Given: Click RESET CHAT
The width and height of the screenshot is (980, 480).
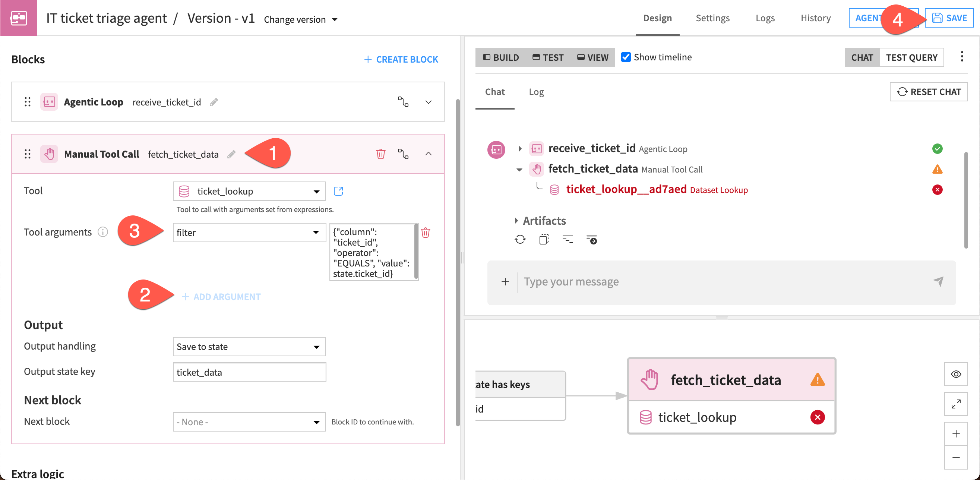Looking at the screenshot, I should tap(929, 92).
